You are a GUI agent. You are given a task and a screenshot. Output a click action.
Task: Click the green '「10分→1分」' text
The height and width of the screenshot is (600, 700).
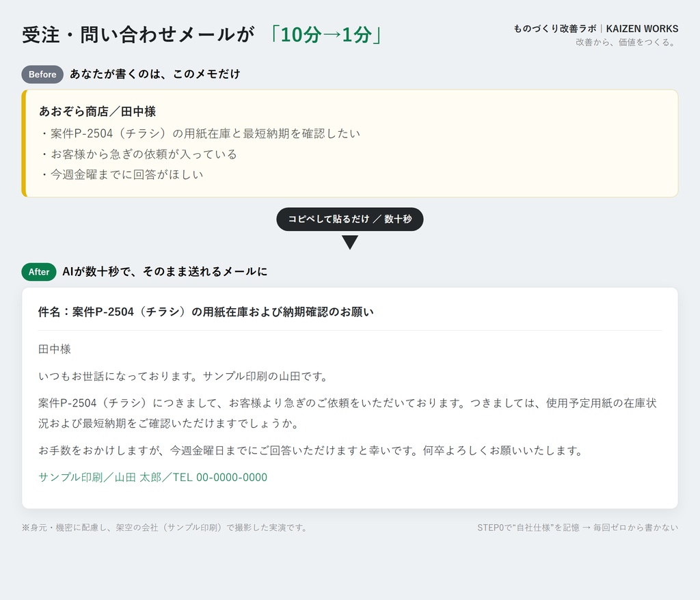pos(326,35)
